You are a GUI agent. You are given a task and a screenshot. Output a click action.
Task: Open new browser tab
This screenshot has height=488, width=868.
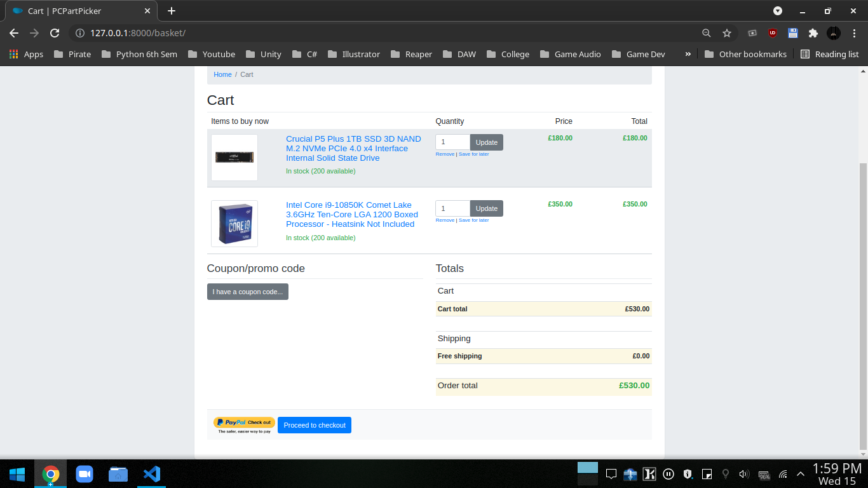point(172,11)
